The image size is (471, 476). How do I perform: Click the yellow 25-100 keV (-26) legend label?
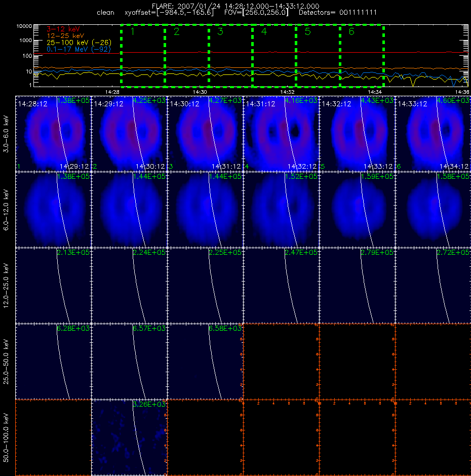tap(79, 43)
